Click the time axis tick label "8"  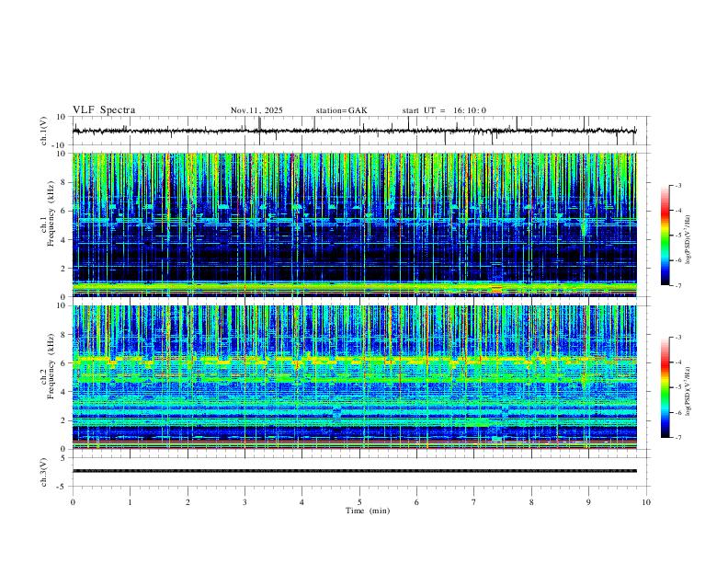(x=531, y=502)
